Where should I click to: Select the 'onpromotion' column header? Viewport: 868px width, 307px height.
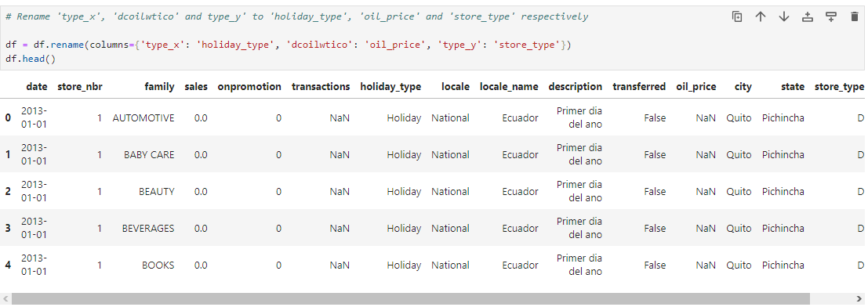tap(249, 86)
